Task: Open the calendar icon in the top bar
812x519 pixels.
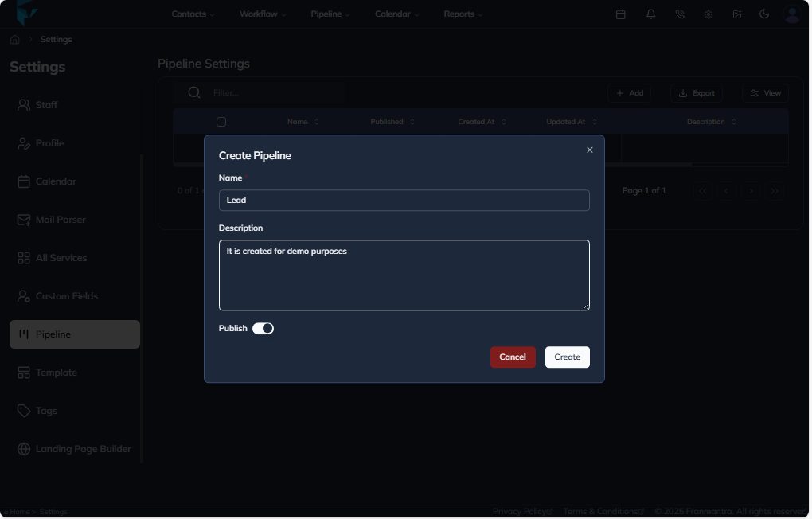Action: point(621,14)
